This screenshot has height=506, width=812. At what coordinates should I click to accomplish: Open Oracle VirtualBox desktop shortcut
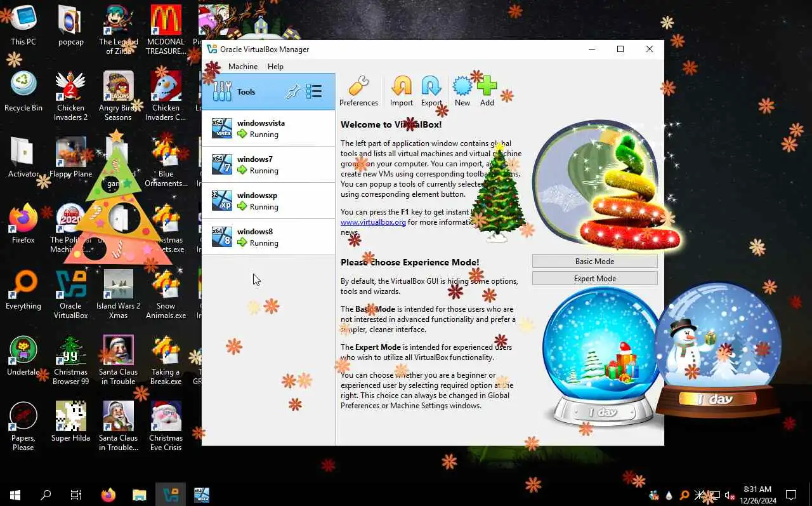click(x=70, y=295)
